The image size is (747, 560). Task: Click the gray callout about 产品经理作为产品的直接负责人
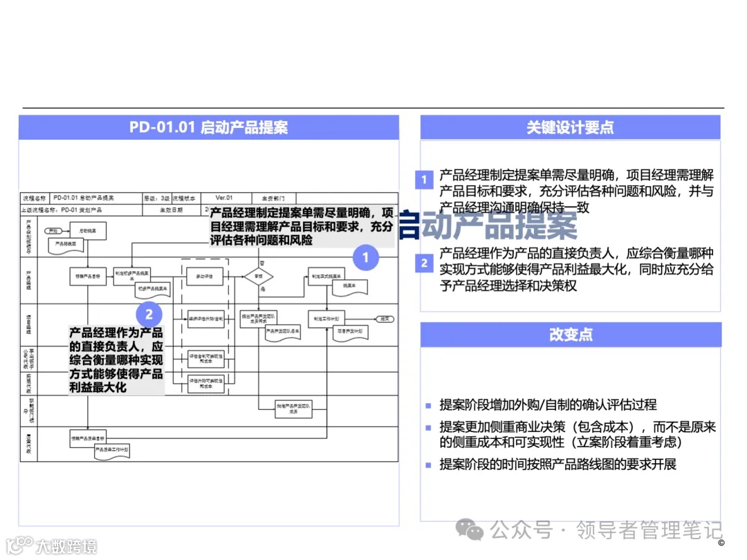point(116,360)
